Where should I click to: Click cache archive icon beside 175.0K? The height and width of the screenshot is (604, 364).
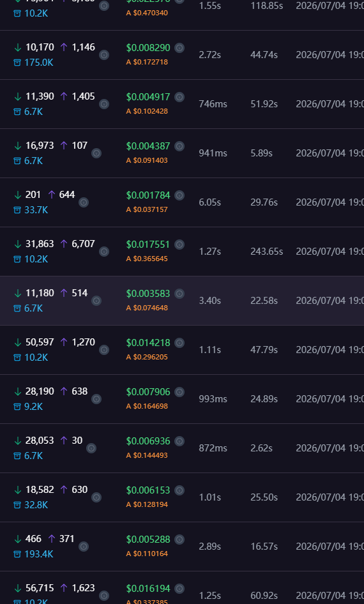click(17, 63)
